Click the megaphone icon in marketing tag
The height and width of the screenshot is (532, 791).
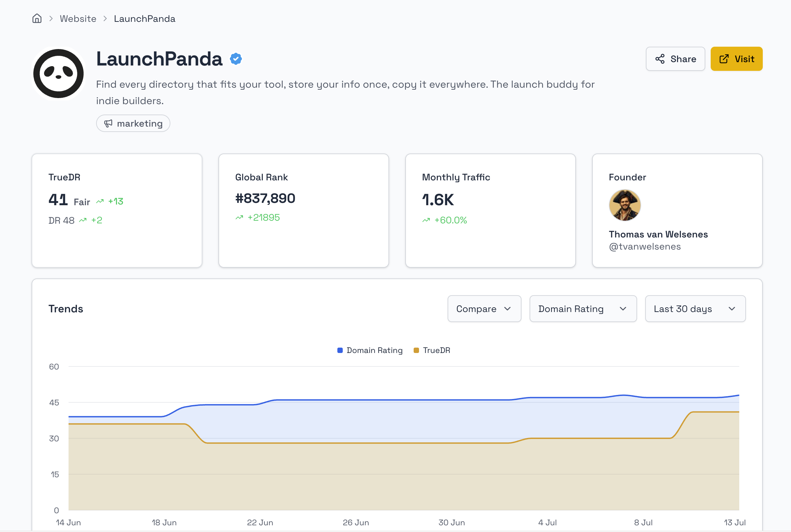click(x=108, y=124)
